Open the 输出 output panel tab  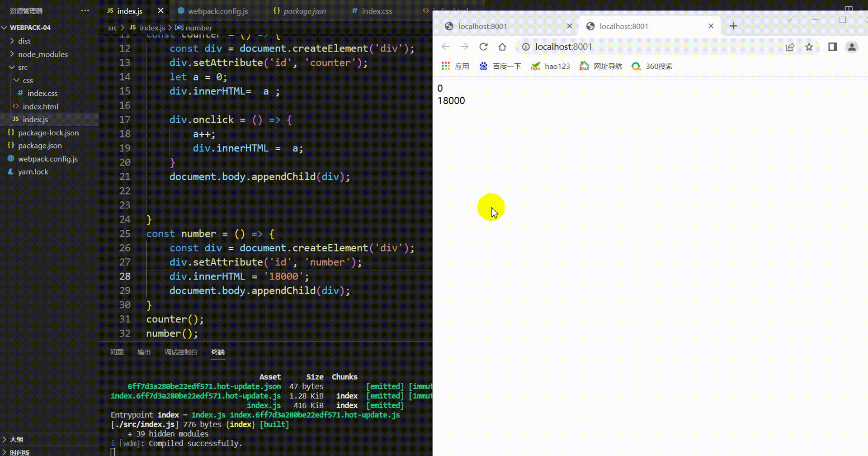[144, 352]
